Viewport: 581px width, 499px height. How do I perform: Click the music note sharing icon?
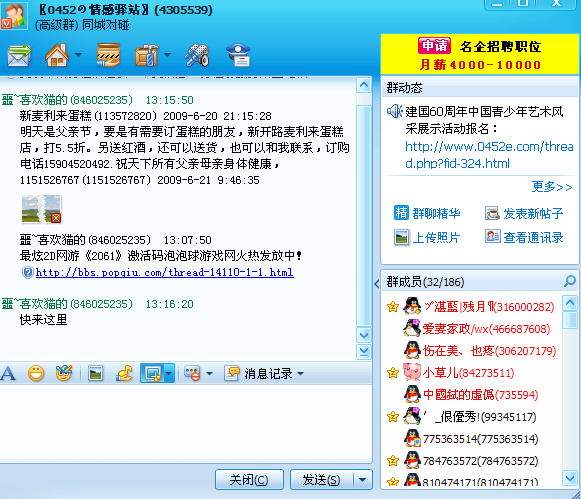coord(124,373)
